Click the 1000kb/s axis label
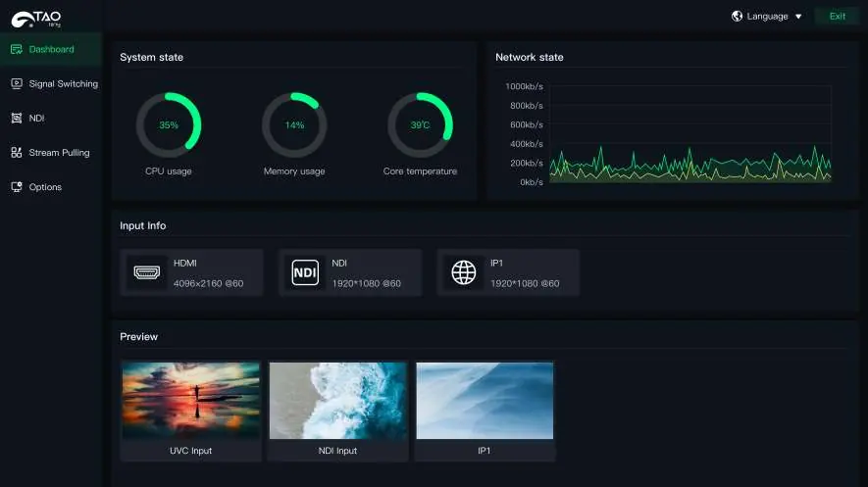This screenshot has width=868, height=487. coord(524,86)
